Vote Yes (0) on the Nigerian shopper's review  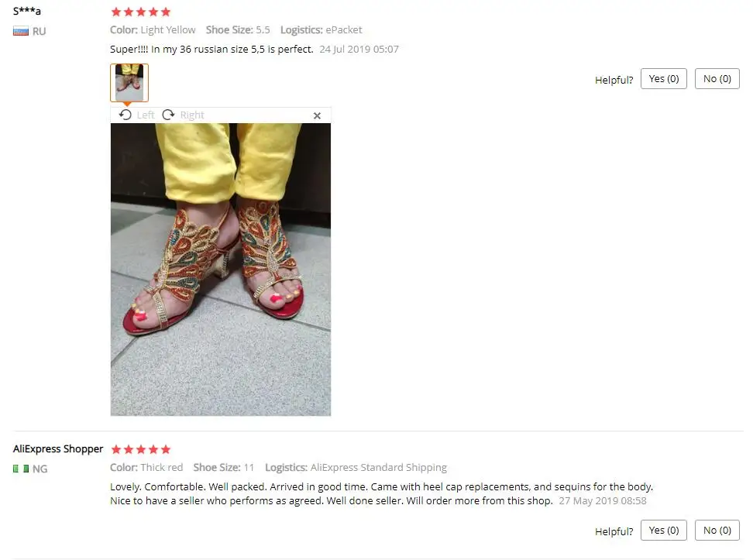point(664,531)
